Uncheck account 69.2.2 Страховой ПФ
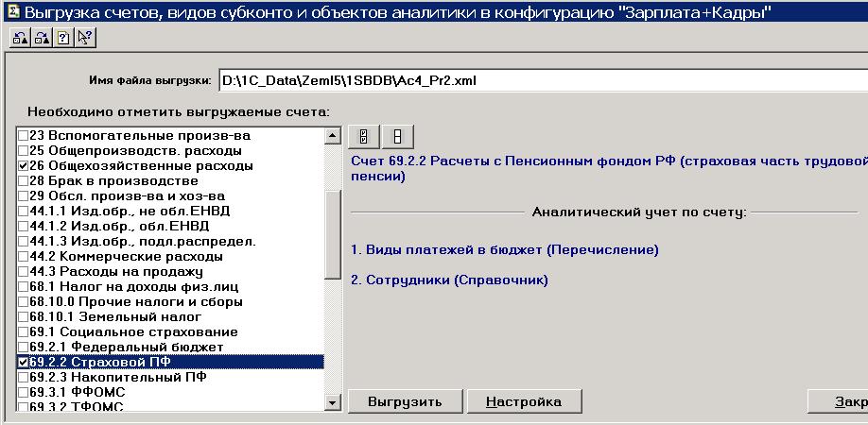Screen dimensions: 868x425 pyautogui.click(x=24, y=362)
